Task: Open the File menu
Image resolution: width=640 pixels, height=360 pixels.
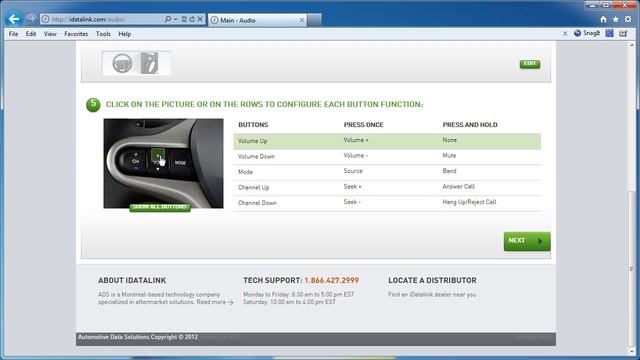Action: click(13, 34)
